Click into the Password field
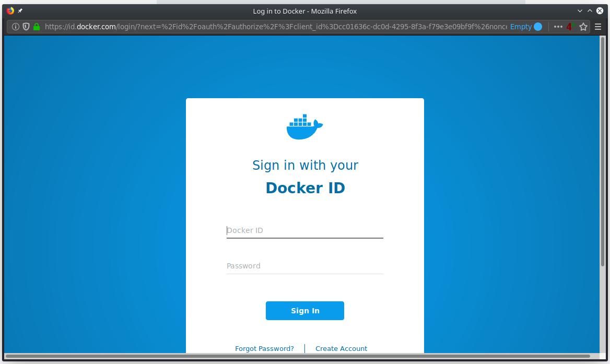 point(304,266)
